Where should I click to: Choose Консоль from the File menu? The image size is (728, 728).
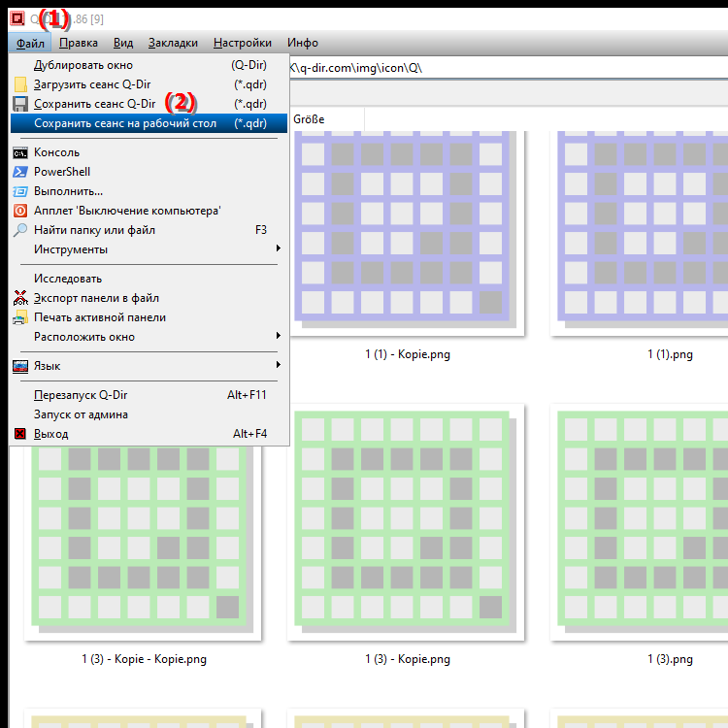click(x=149, y=152)
